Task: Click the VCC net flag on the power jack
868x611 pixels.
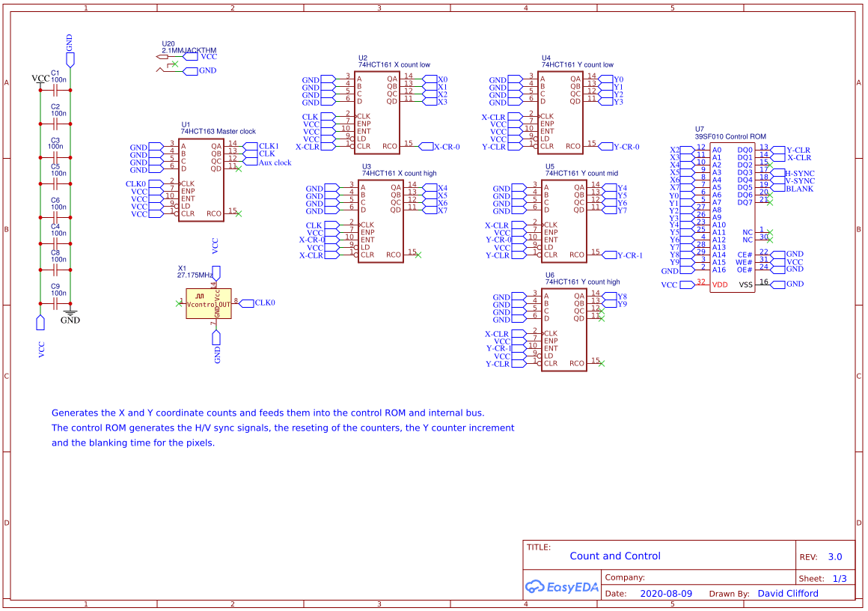Action: coord(201,56)
